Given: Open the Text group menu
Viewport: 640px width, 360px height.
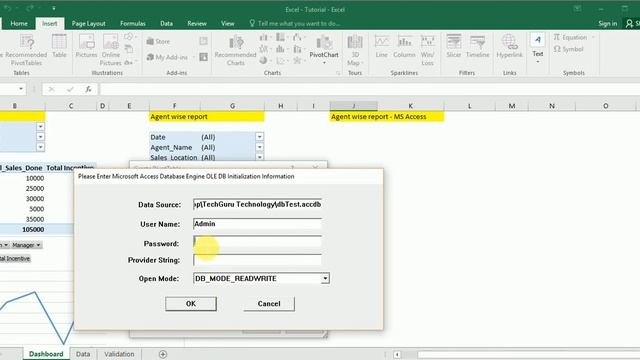Looking at the screenshot, I should [x=538, y=48].
